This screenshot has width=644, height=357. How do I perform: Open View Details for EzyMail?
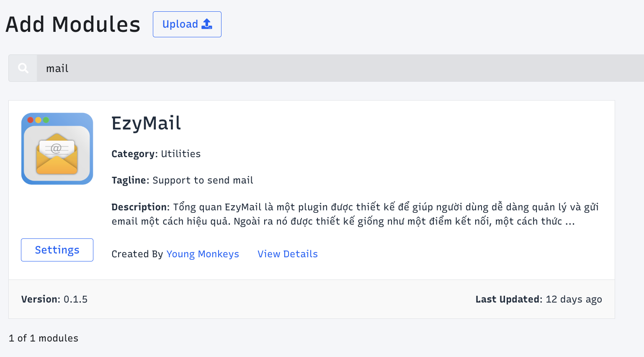[288, 254]
